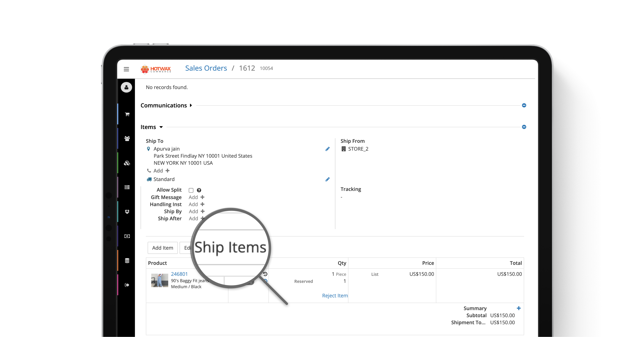Add Ship By date plus icon
The image size is (644, 337).
pos(202,211)
